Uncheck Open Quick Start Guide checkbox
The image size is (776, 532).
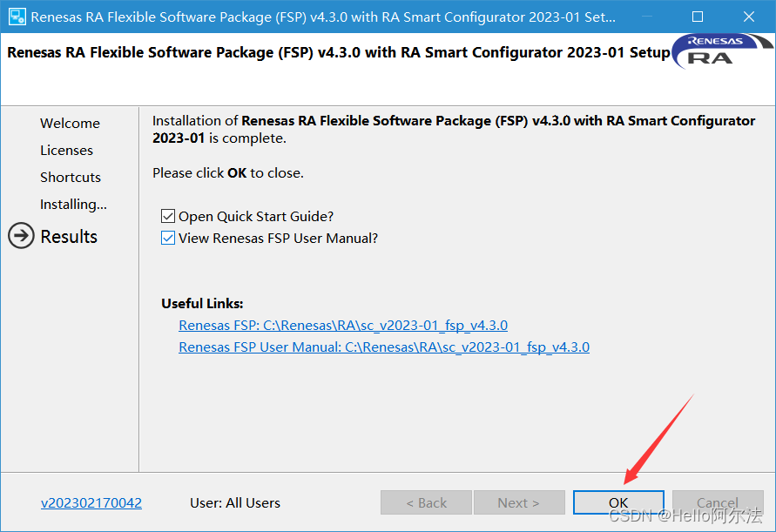168,216
